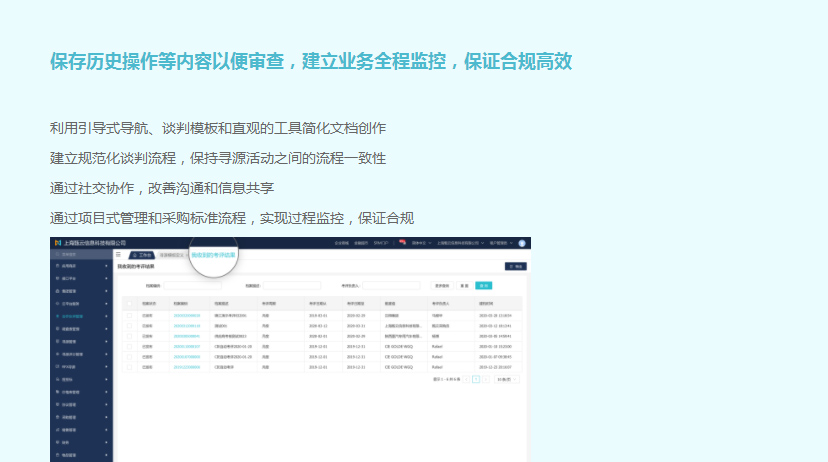Click the company name 上海甄云信息科技有限公司 beside logo

point(95,243)
